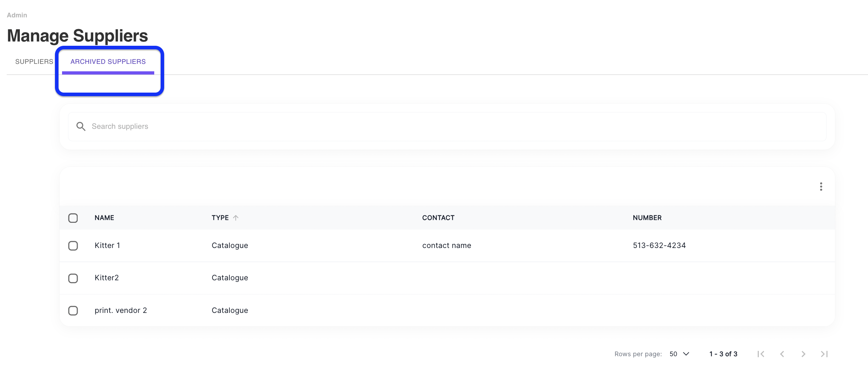The image size is (868, 386).
Task: Sort by the Name column header
Action: 104,218
